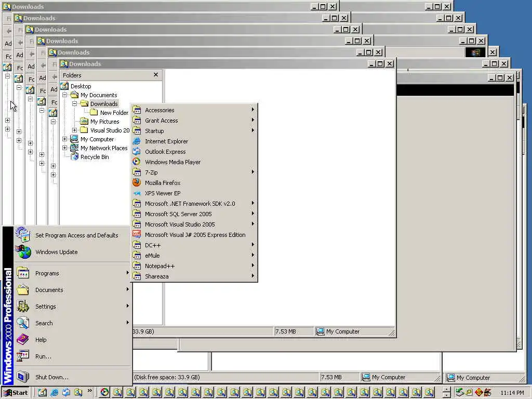Click the Mozilla Firefox globe icon
Image resolution: width=532 pixels, height=399 pixels.
click(x=137, y=182)
